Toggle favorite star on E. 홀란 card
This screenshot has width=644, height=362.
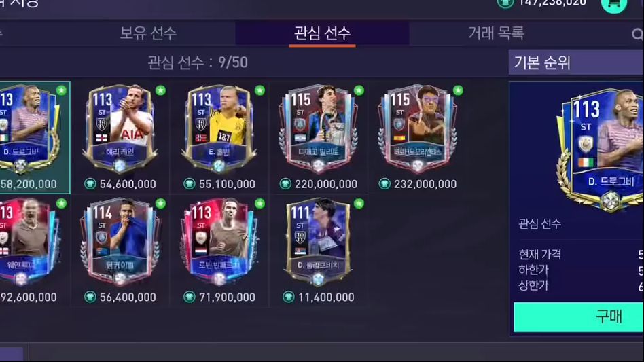260,90
